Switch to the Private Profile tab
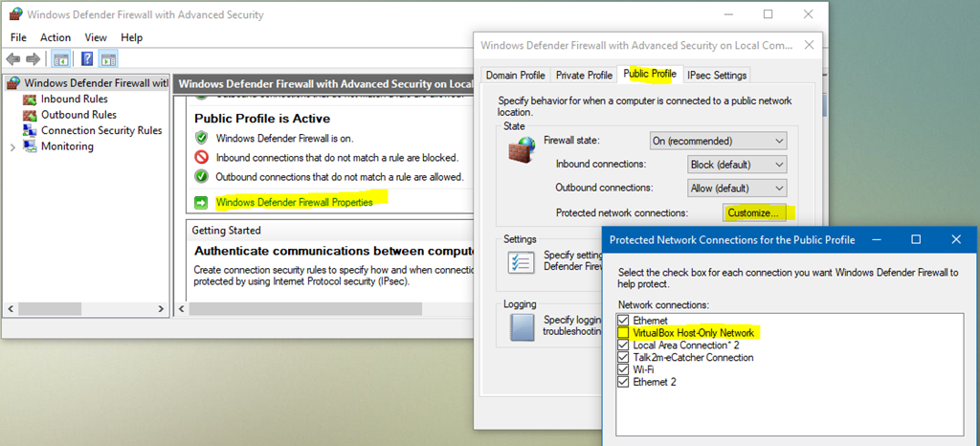This screenshot has height=446, width=980. (x=584, y=75)
